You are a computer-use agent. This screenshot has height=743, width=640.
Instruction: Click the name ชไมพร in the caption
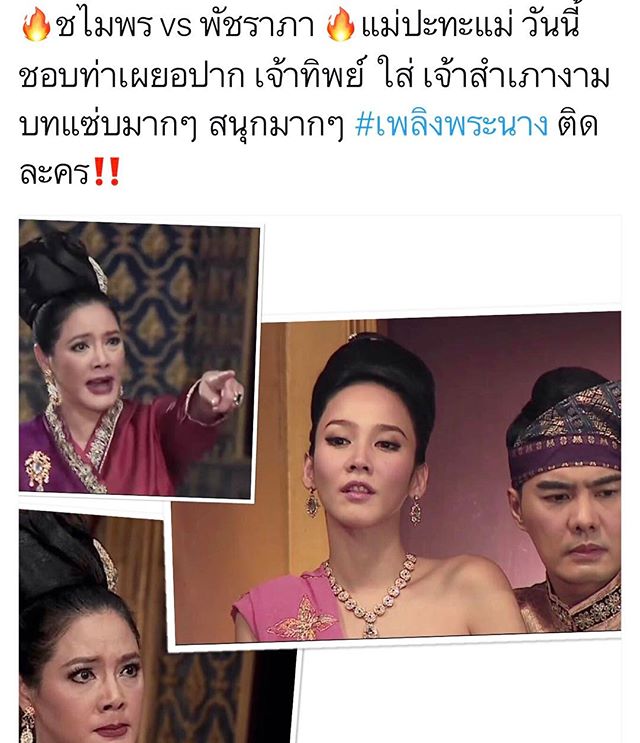105,25
